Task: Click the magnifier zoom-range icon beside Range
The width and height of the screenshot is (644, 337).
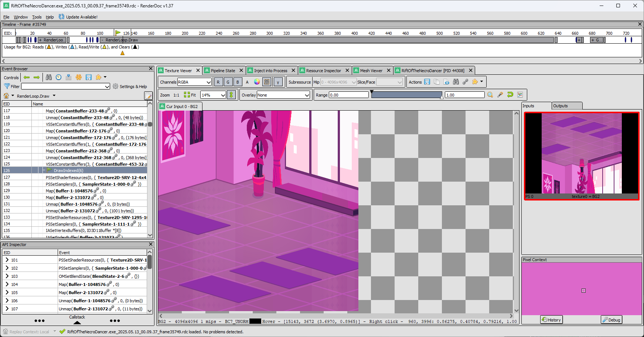Action: click(x=490, y=95)
